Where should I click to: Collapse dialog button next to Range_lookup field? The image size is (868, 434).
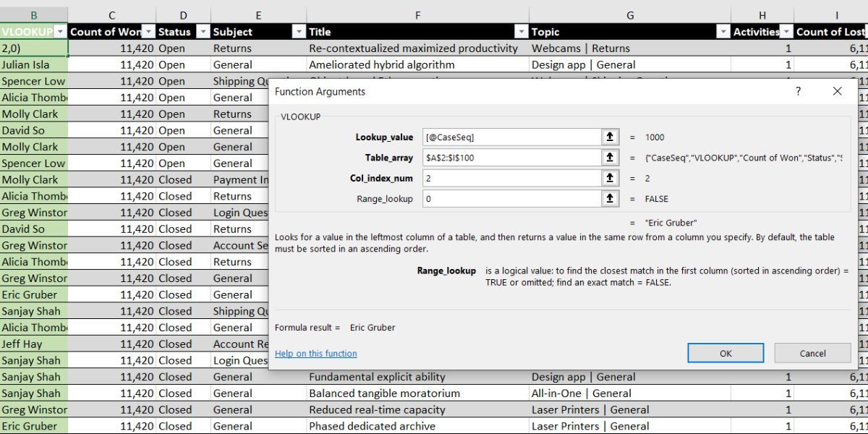click(610, 198)
